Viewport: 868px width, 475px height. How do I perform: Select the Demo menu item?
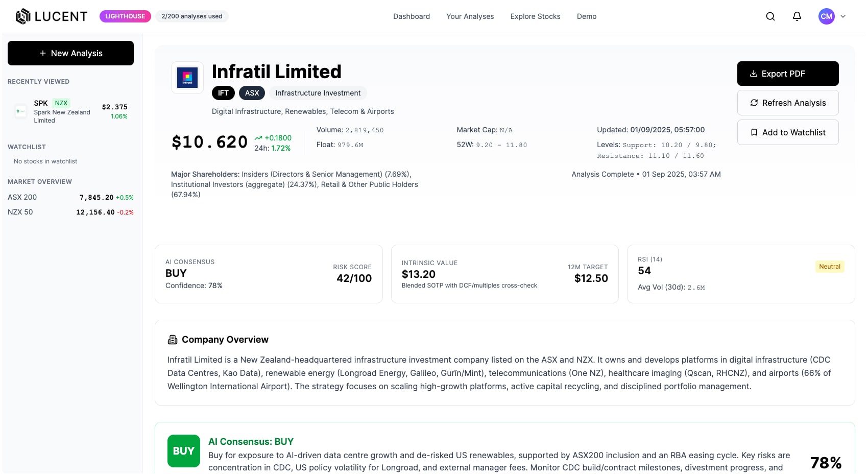point(587,16)
